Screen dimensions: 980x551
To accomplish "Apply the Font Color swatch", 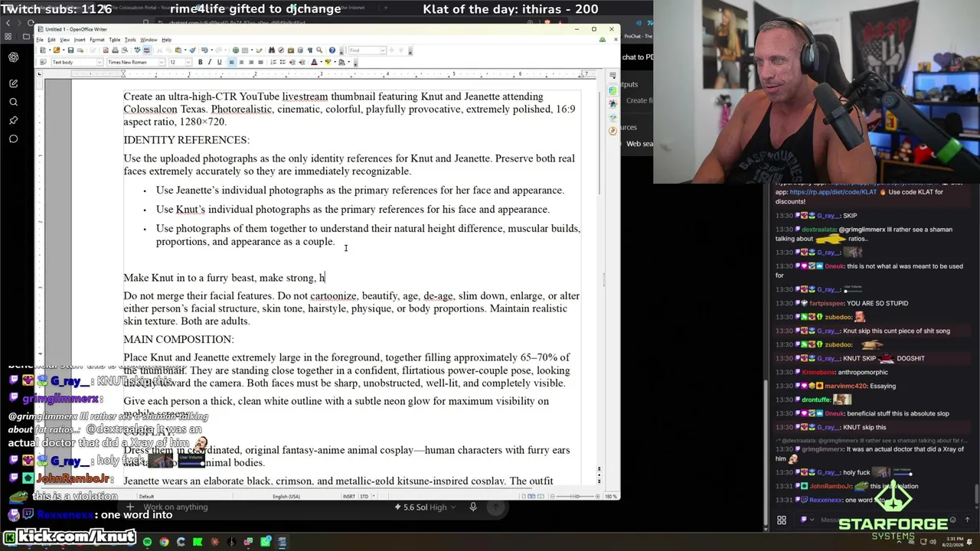I will tap(314, 62).
